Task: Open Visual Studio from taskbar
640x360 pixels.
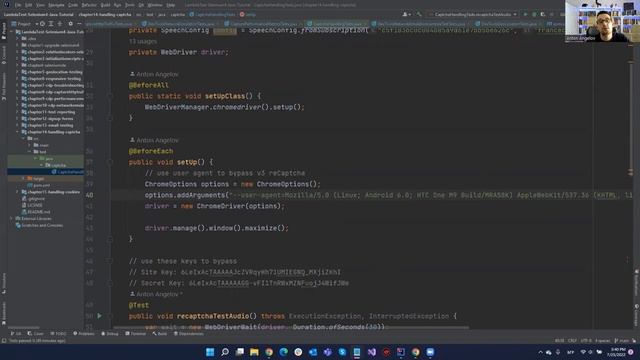Action: point(371,352)
